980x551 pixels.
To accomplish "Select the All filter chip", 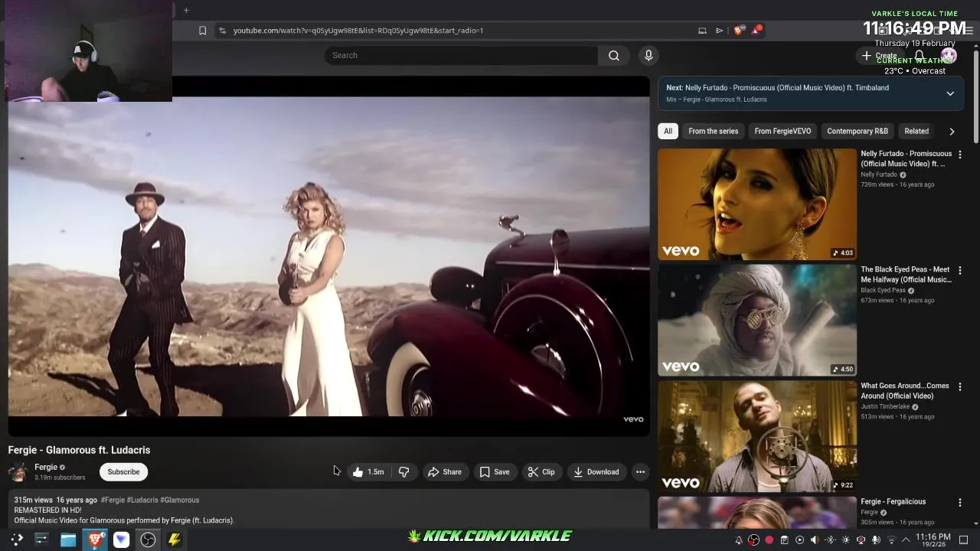I will coord(668,131).
